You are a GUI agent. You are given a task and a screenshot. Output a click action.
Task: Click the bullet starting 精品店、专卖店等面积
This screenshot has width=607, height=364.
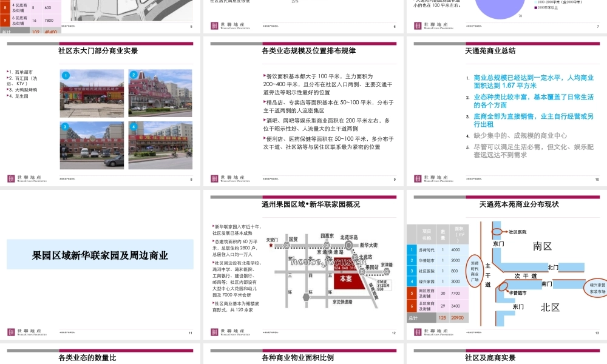pyautogui.click(x=328, y=106)
